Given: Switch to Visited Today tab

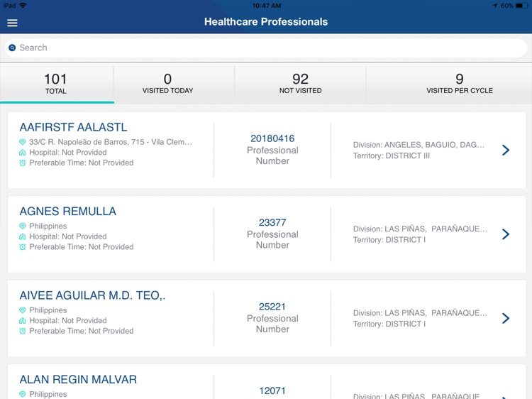Looking at the screenshot, I should (x=167, y=84).
